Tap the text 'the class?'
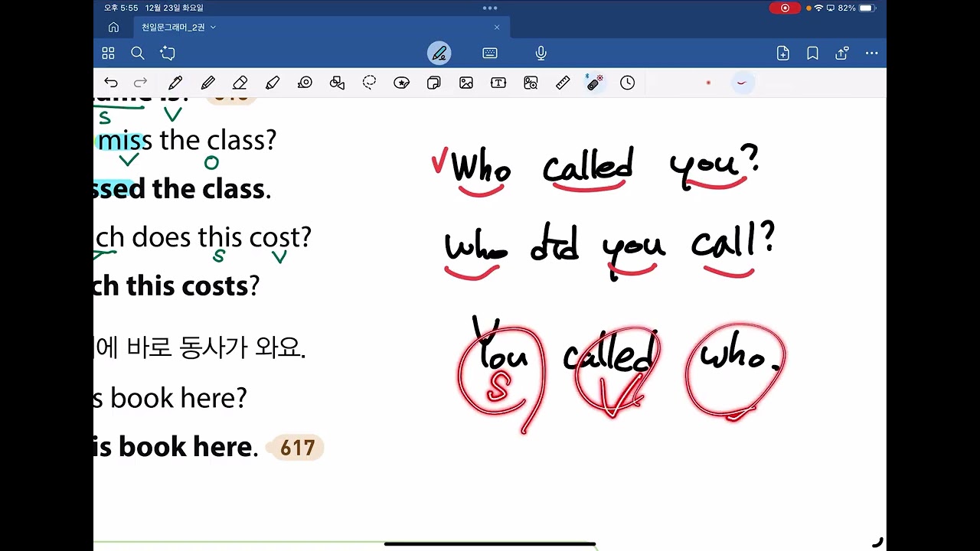Image resolution: width=980 pixels, height=551 pixels. [x=217, y=140]
